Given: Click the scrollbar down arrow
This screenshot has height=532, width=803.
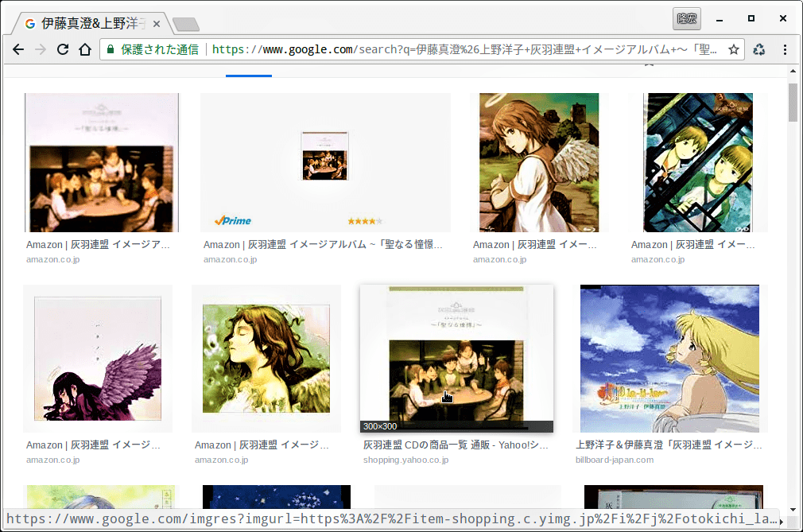Looking at the screenshot, I should click(x=793, y=509).
